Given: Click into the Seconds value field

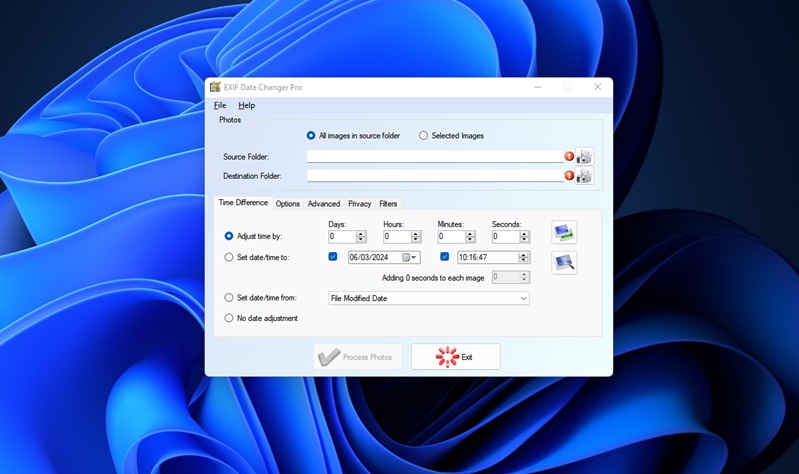Looking at the screenshot, I should coord(505,236).
